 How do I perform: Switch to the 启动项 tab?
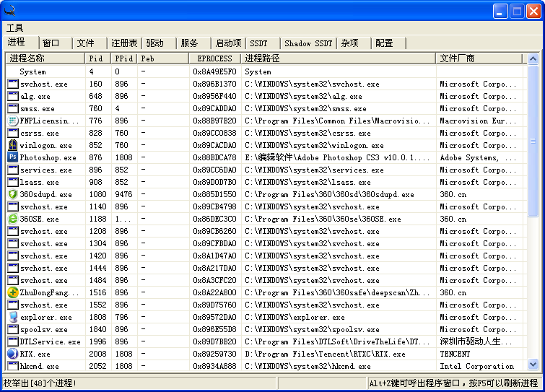coord(228,43)
